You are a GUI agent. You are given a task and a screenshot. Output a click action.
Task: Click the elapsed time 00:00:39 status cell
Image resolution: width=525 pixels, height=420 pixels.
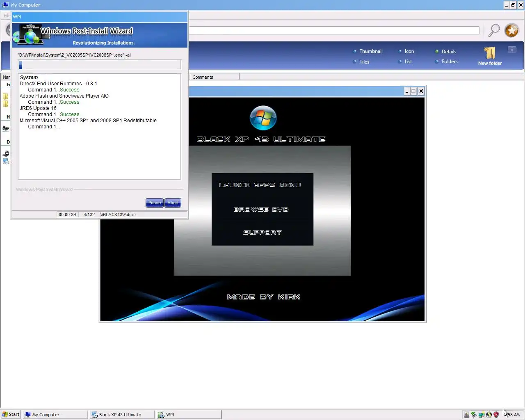coord(67,215)
